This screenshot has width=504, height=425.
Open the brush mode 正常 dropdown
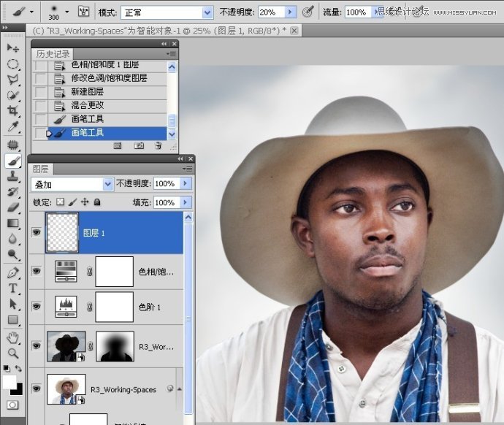tap(207, 12)
